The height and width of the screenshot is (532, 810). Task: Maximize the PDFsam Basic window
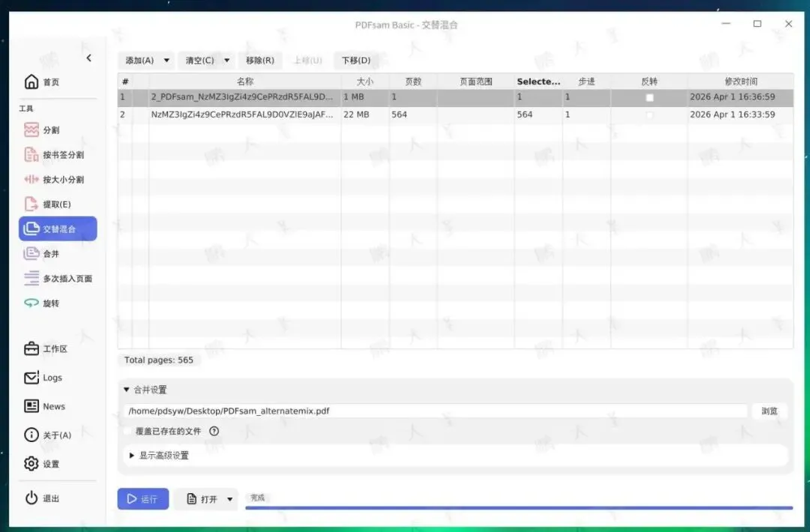click(x=757, y=24)
